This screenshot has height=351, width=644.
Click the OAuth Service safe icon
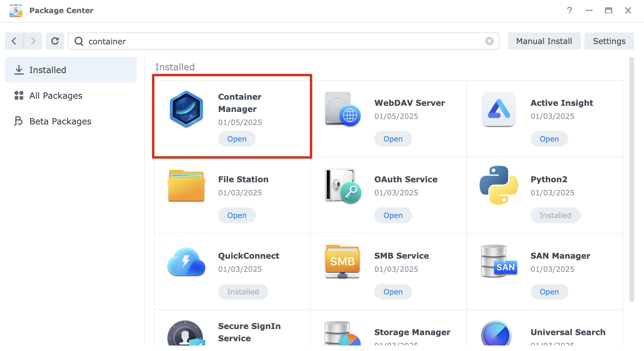(343, 185)
